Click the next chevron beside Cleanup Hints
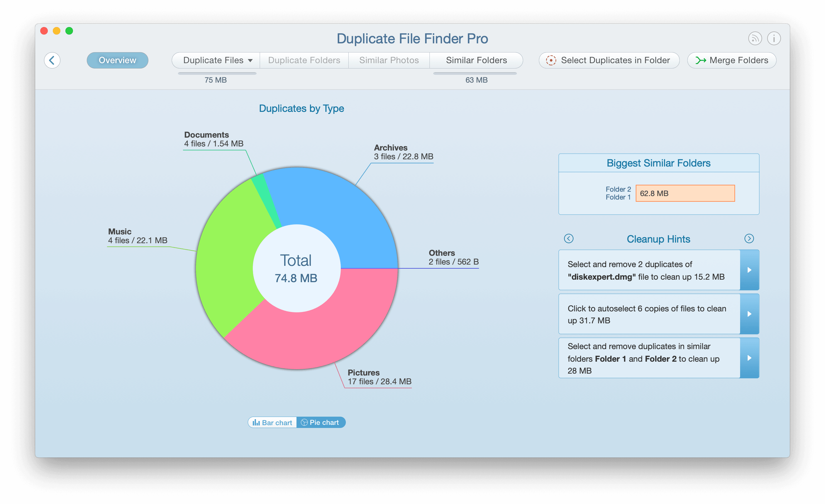This screenshot has height=504, width=825. pos(749,238)
